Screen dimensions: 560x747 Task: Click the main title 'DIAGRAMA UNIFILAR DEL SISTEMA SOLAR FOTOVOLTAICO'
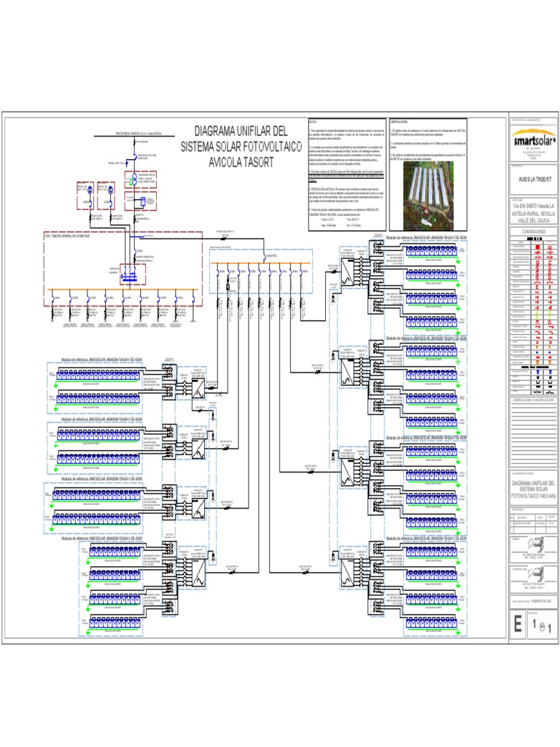(241, 139)
